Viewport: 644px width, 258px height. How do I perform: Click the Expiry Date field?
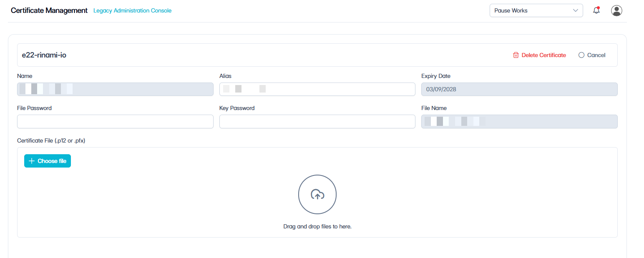(519, 89)
